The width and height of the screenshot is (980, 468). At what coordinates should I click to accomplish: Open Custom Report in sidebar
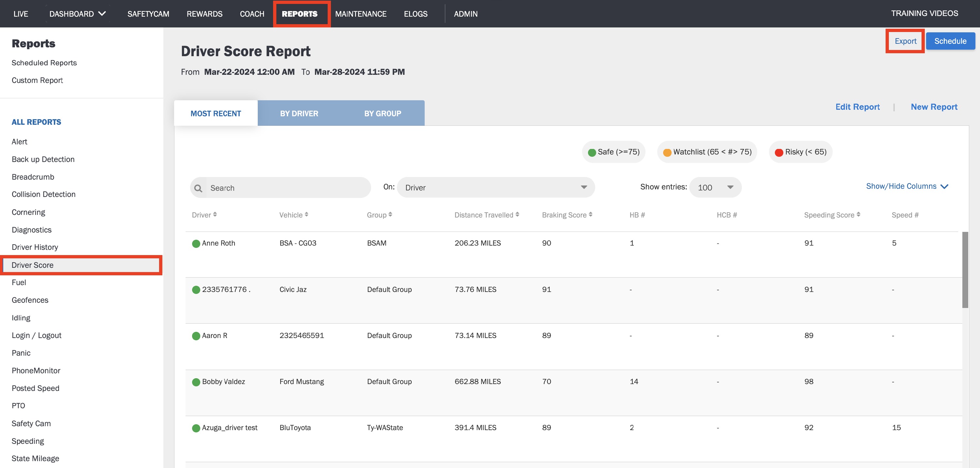coord(37,80)
